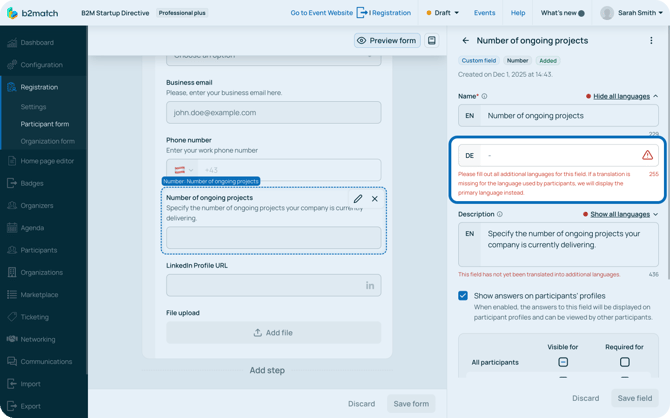Click the Import sidebar icon
This screenshot has width=670, height=418.
coord(12,384)
